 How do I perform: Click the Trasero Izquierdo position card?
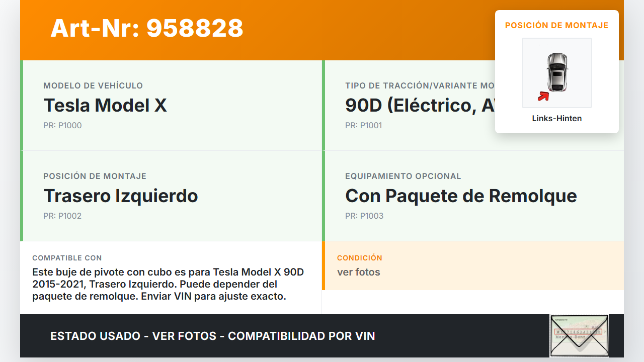(171, 196)
